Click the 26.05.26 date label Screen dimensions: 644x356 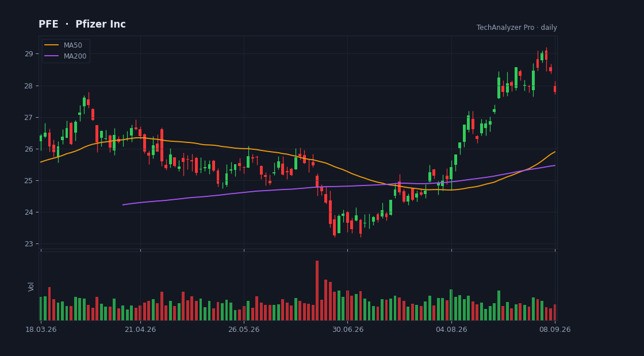244,330
